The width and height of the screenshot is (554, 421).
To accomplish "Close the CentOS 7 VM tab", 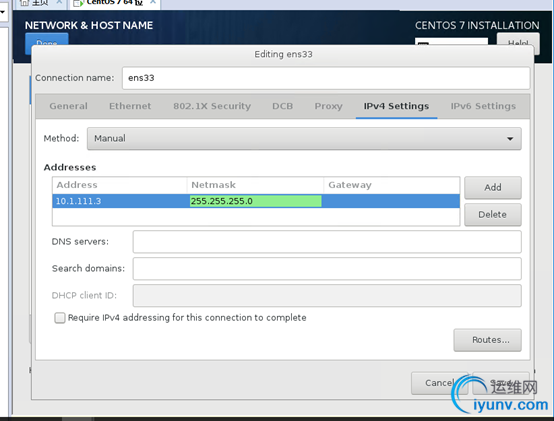I will (x=153, y=2).
